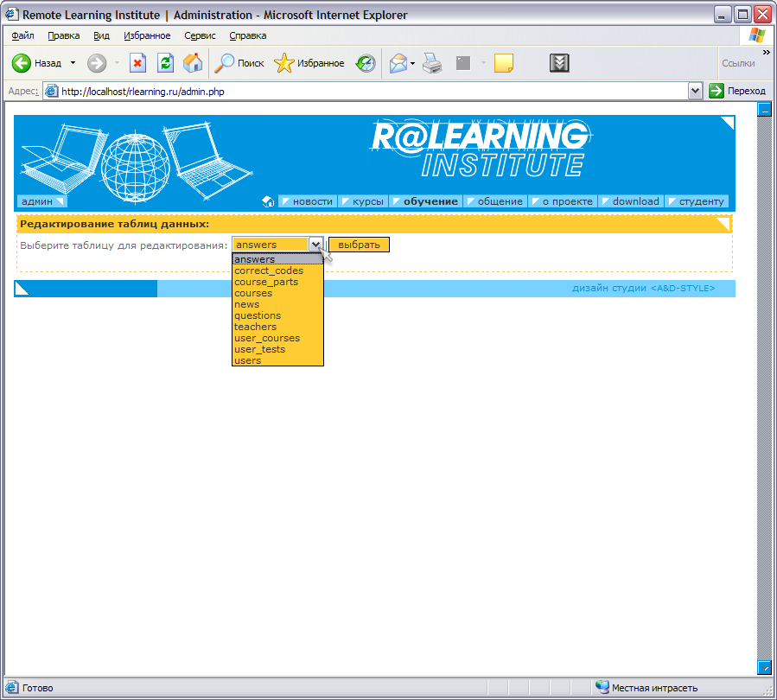Image resolution: width=777 pixels, height=700 pixels.
Task: Open Mail button dropdown arrow
Action: 412,63
